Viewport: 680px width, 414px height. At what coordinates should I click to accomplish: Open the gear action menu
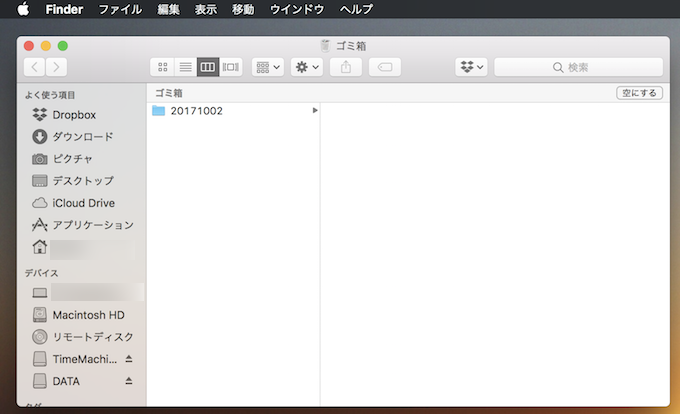tap(306, 67)
